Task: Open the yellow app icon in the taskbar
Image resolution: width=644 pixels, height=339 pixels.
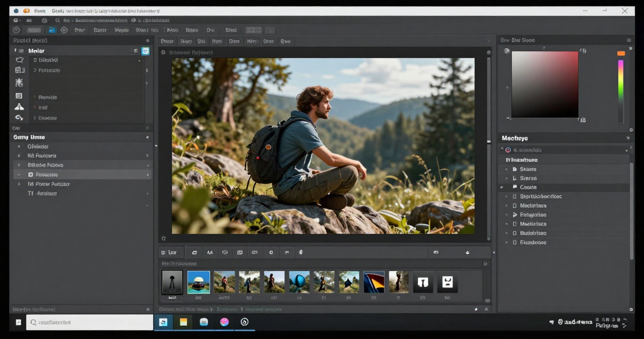Action: click(183, 322)
